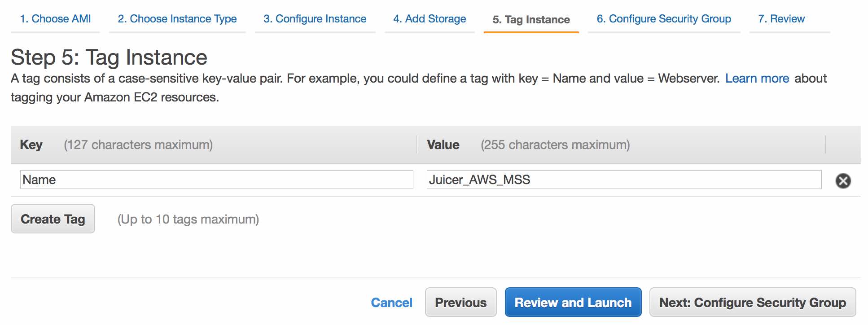Return to the Previous step
Viewport: 868px width, 325px height.
pyautogui.click(x=461, y=303)
